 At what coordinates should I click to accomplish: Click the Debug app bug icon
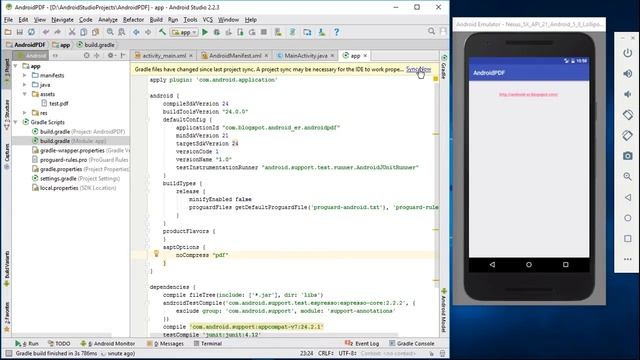[217, 32]
